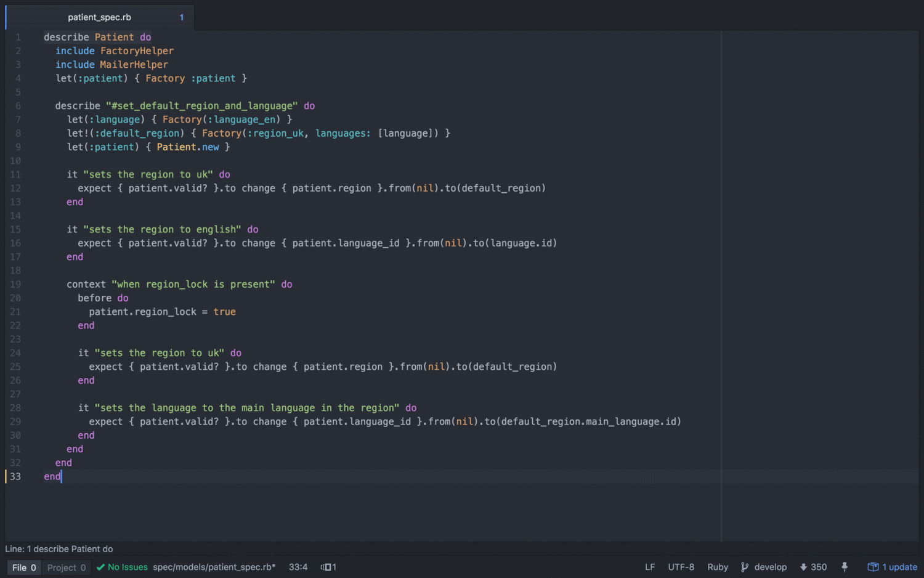The image size is (924, 578).
Task: Click the package icon next to 1 update
Action: [873, 567]
